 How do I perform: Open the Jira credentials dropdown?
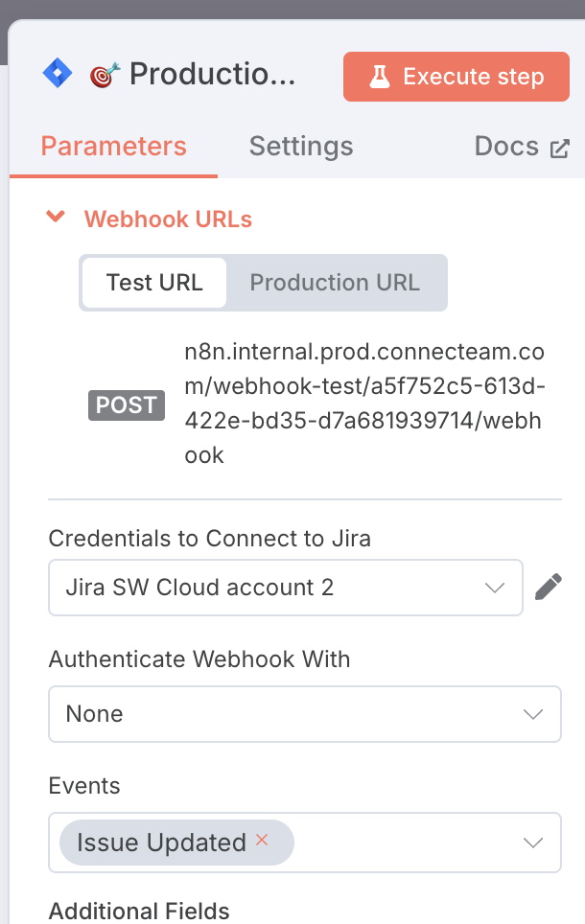(285, 588)
